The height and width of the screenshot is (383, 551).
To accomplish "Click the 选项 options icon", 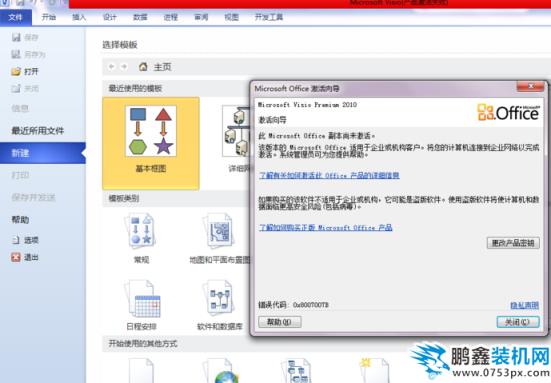I will coord(16,240).
